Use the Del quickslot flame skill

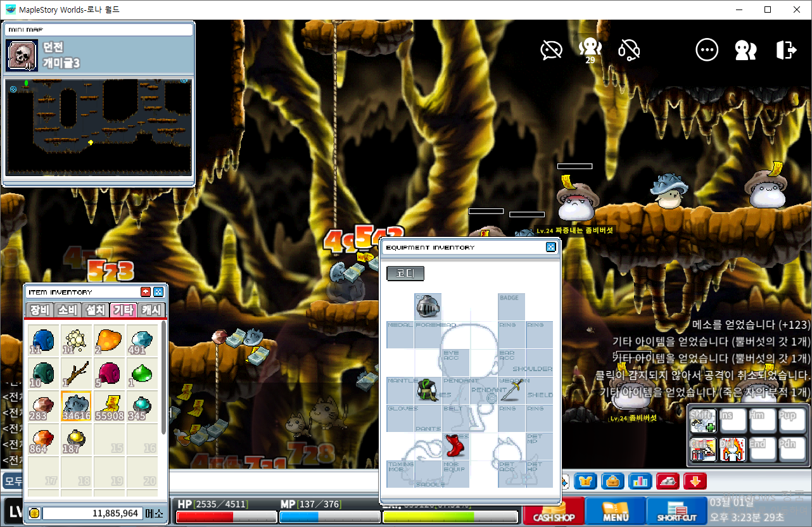pos(733,450)
